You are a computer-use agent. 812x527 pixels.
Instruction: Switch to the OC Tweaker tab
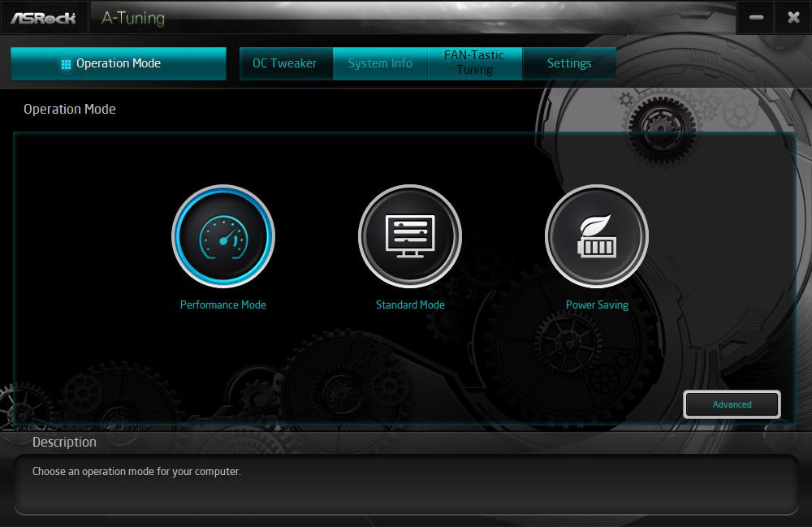click(286, 63)
